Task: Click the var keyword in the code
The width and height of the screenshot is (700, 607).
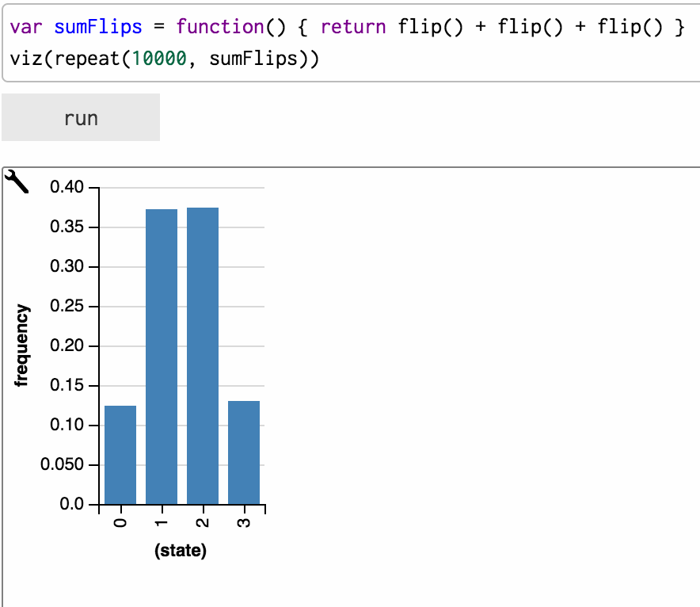Action: [24, 26]
